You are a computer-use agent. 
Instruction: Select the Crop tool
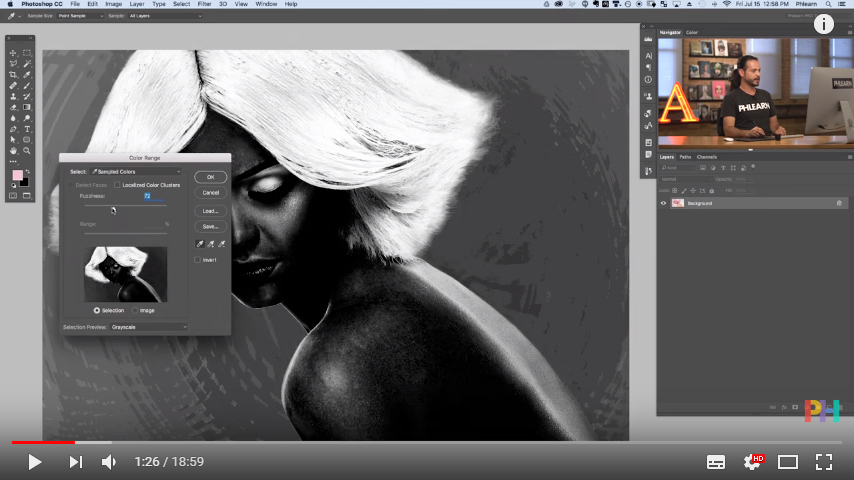coord(13,75)
